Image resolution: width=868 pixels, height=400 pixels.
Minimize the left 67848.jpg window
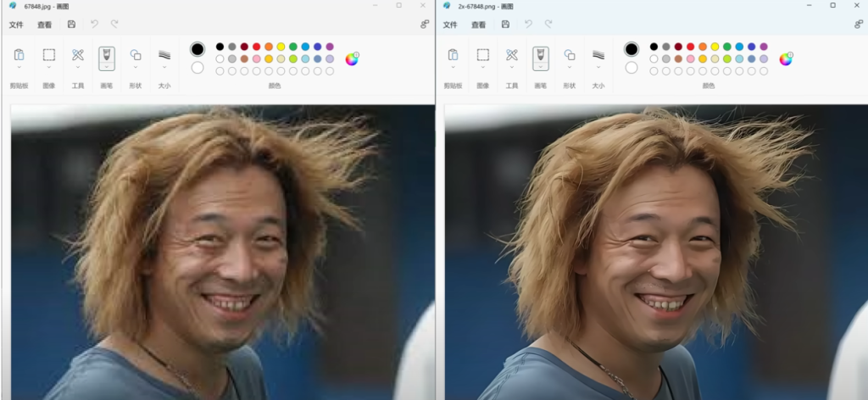374,5
